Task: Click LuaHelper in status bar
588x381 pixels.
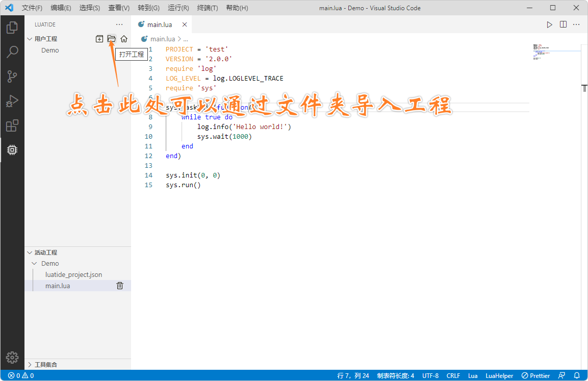Action: click(499, 375)
